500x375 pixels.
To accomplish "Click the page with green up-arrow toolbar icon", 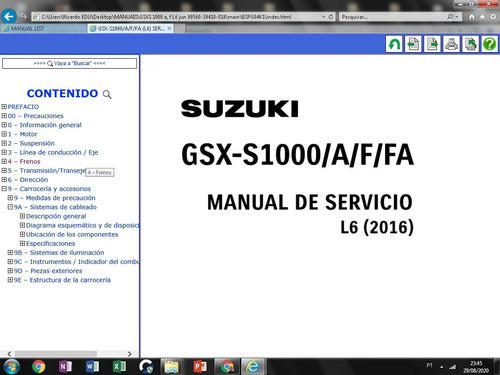I will tap(470, 44).
